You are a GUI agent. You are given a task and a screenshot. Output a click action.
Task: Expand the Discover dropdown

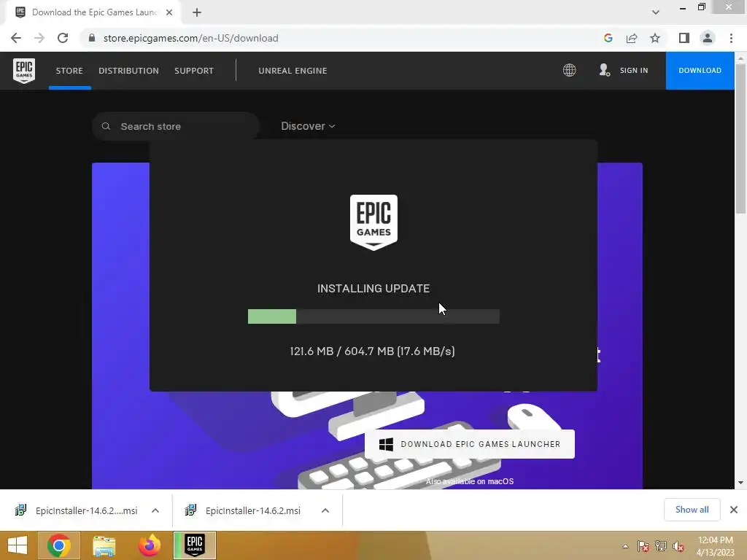pyautogui.click(x=308, y=126)
